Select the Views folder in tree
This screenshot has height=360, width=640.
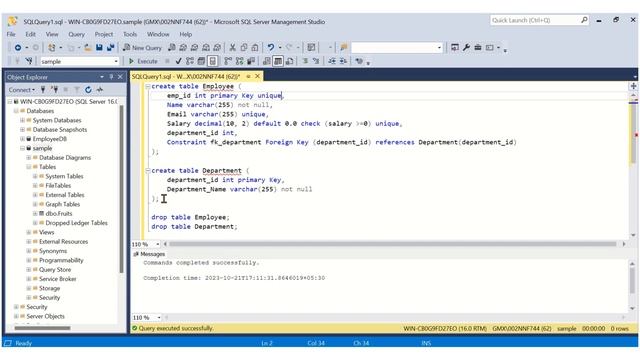pos(47,232)
